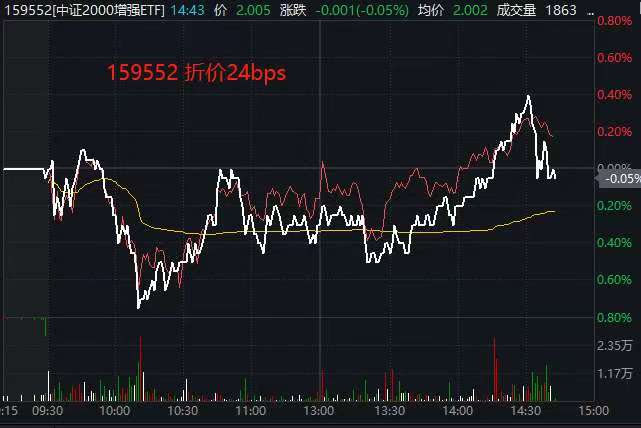Click the 0.00% baseline axis label
The width and height of the screenshot is (641, 428).
[612, 167]
